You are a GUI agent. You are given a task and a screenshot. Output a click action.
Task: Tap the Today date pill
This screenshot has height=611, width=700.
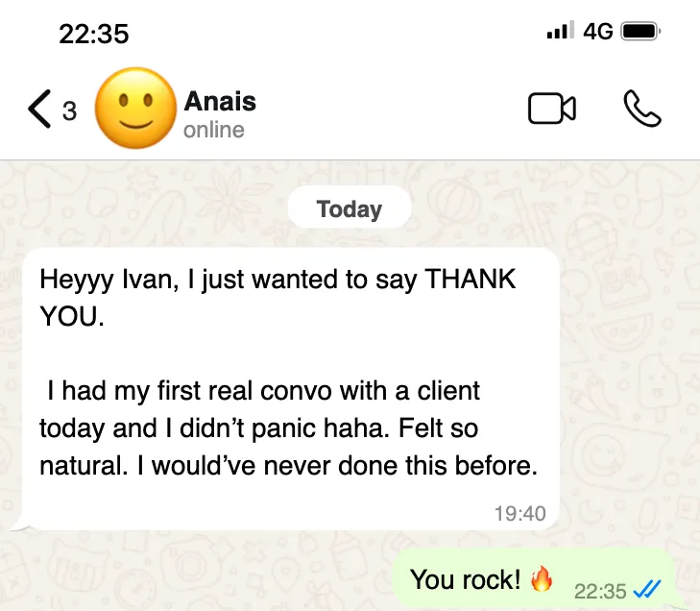click(x=350, y=208)
